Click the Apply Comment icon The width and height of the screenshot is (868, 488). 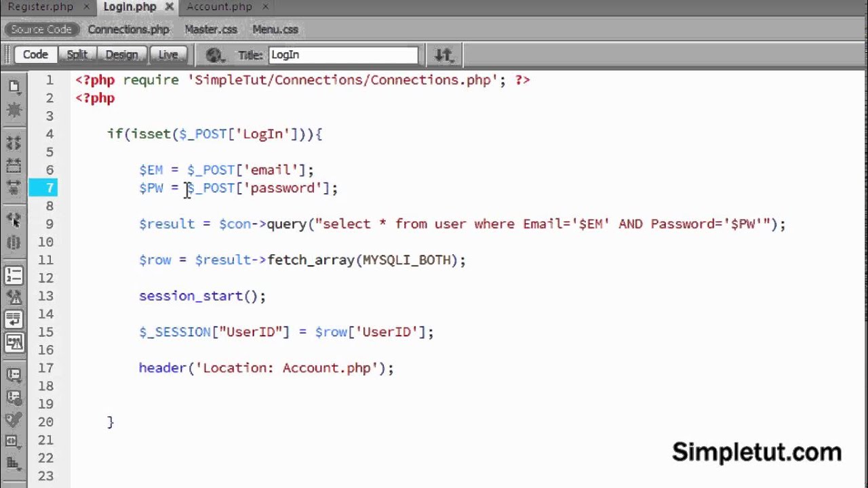pos(14,374)
